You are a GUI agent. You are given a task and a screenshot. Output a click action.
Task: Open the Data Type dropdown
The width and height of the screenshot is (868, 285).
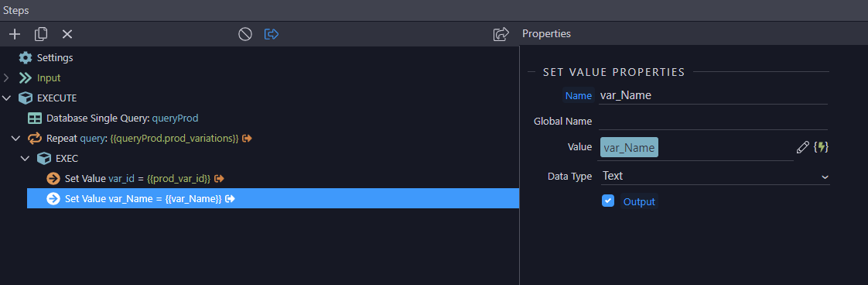(715, 177)
